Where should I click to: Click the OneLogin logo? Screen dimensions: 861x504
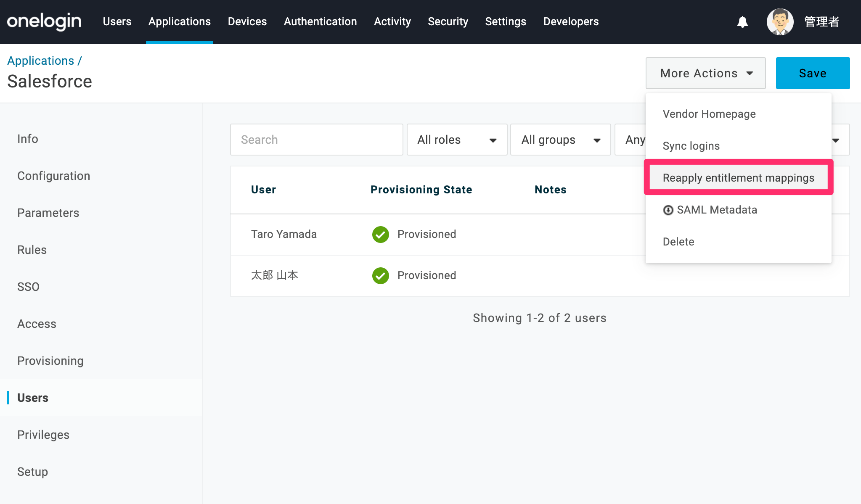click(x=44, y=21)
